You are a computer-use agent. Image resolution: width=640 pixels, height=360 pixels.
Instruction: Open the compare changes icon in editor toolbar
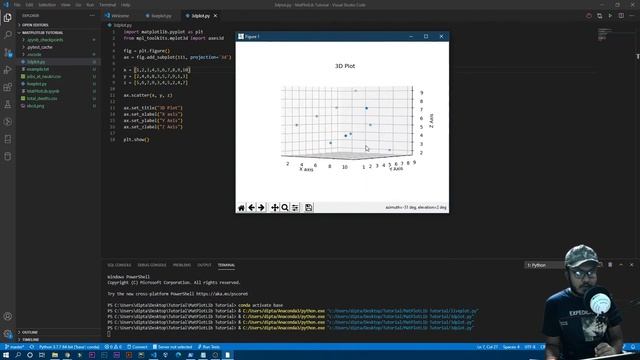[x=600, y=16]
